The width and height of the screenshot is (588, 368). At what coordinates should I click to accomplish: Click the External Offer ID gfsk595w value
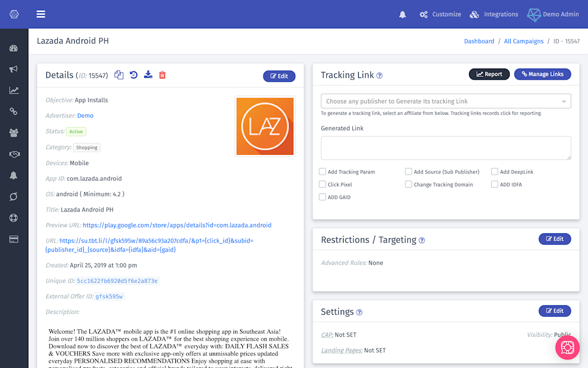click(109, 297)
